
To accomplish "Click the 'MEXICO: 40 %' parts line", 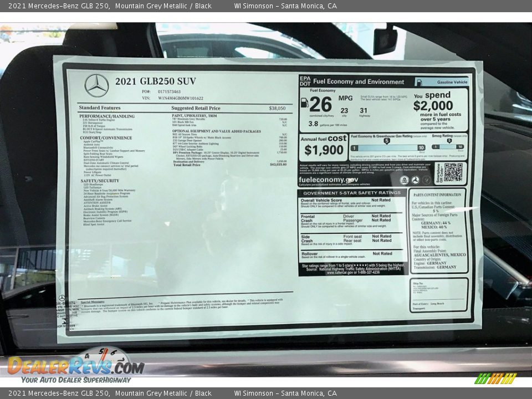I will coord(434,227).
